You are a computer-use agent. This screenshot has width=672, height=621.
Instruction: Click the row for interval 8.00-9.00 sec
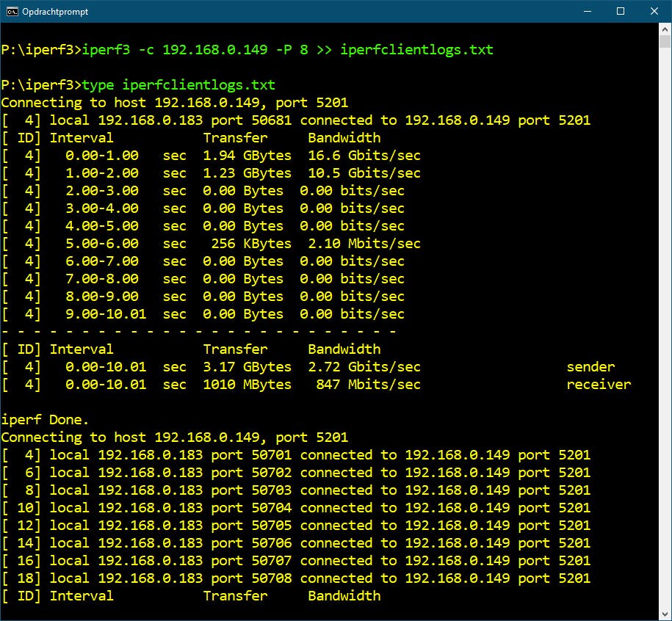pos(203,297)
